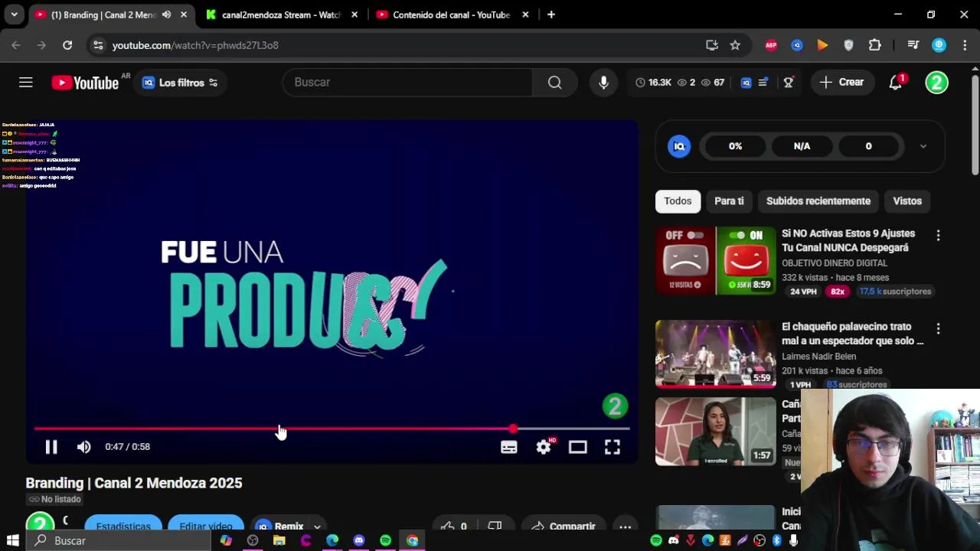Select the Todos filter chip
The height and width of the screenshot is (551, 980).
coord(678,201)
